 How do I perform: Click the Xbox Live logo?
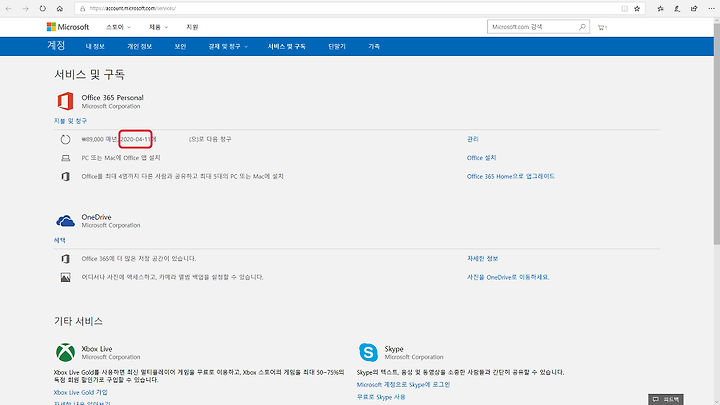click(x=65, y=352)
